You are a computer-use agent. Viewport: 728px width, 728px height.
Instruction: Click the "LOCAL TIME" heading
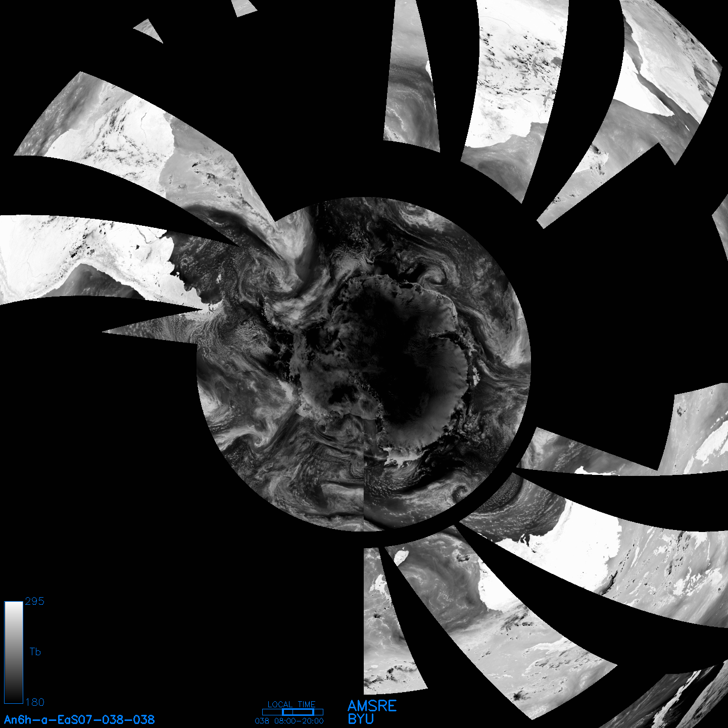click(292, 704)
